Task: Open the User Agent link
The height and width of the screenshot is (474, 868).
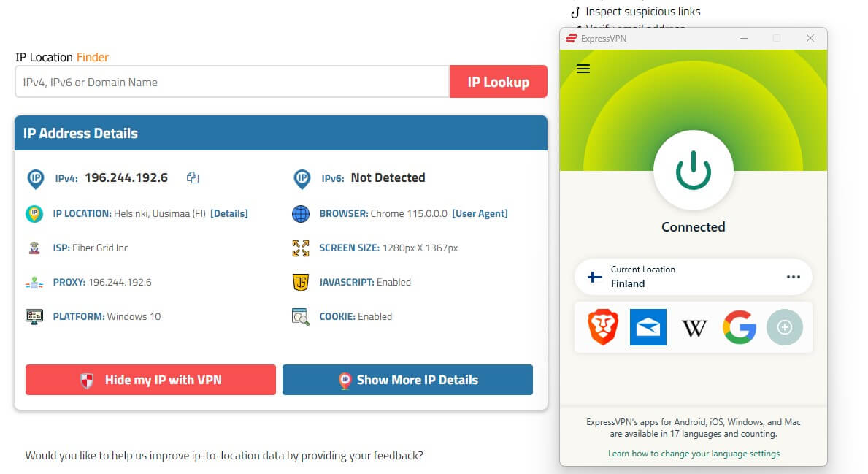Action: 480,214
